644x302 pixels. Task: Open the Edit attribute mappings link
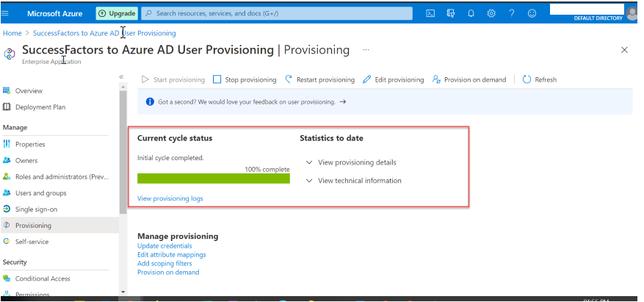172,255
